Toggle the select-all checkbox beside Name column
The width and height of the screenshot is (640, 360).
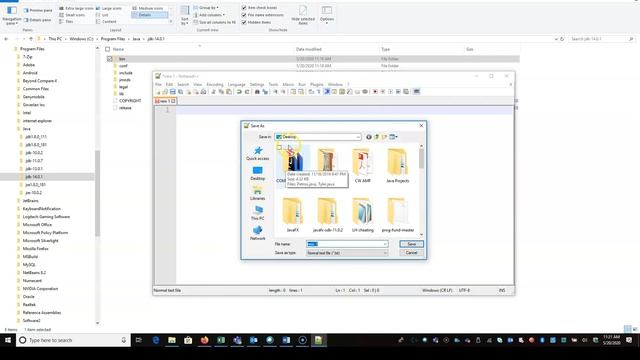108,49
